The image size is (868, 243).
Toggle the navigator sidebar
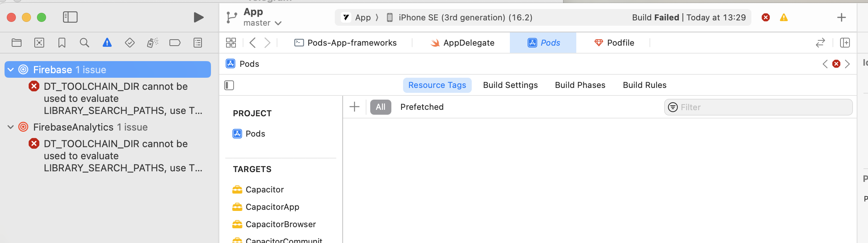(70, 17)
